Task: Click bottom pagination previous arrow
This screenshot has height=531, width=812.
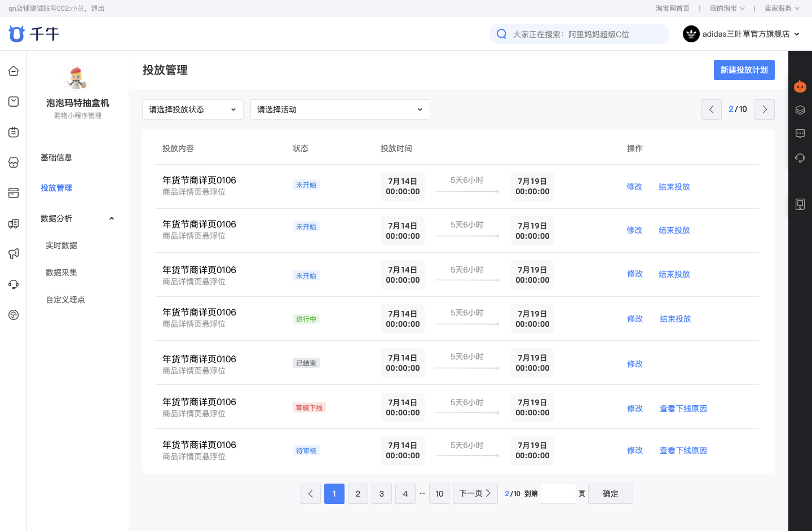Action: [x=311, y=494]
